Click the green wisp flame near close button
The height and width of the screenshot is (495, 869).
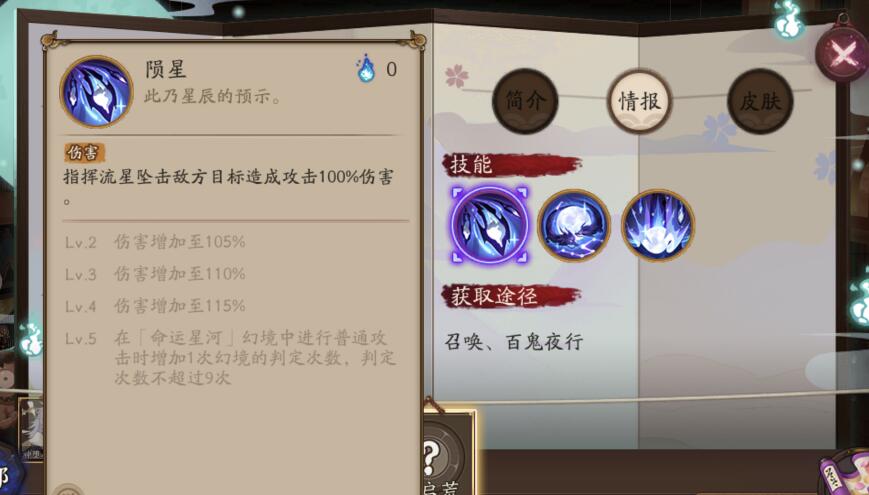click(789, 19)
